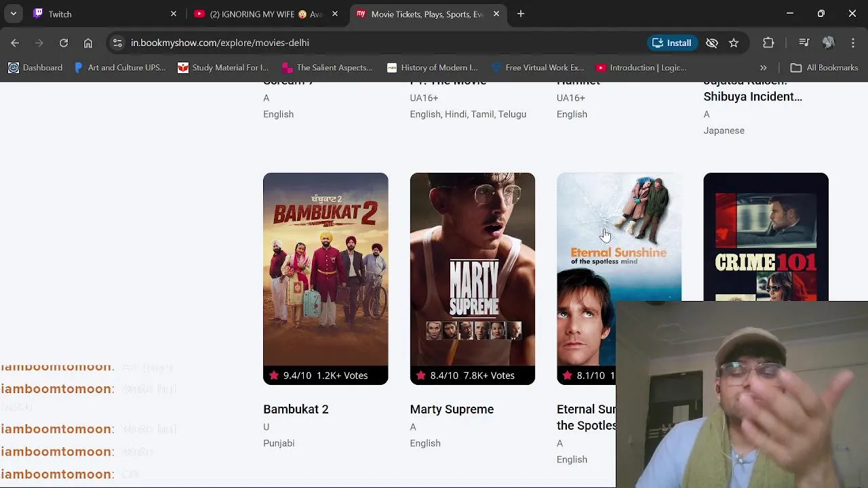Open the Art and Culture UPS bookmark

pos(119,68)
